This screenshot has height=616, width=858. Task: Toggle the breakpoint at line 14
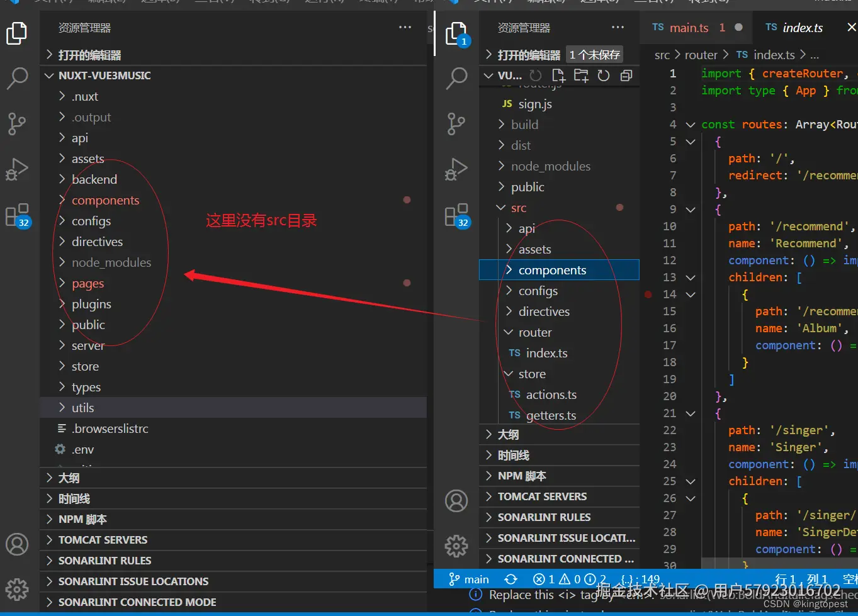tap(648, 294)
